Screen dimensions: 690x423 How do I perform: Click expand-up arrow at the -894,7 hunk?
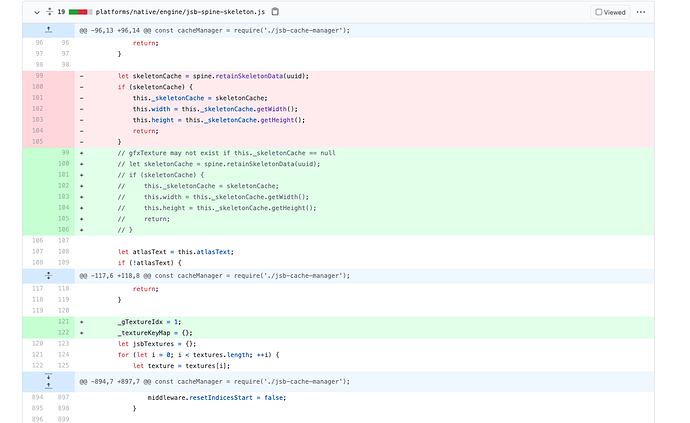click(x=49, y=386)
